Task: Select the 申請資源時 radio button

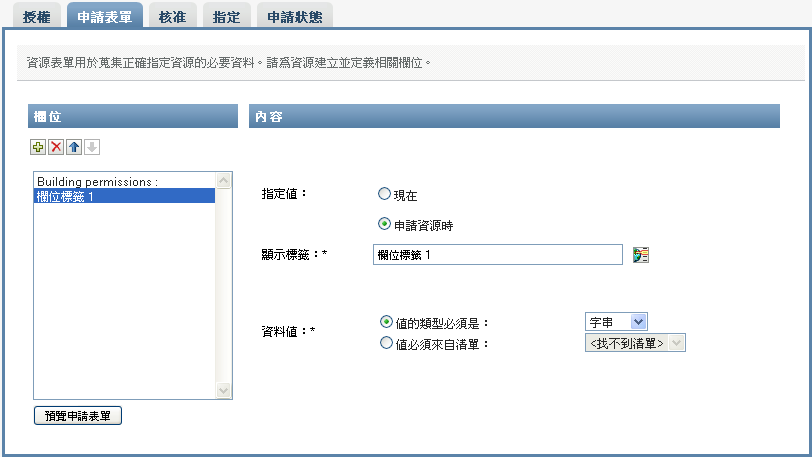Action: click(384, 224)
